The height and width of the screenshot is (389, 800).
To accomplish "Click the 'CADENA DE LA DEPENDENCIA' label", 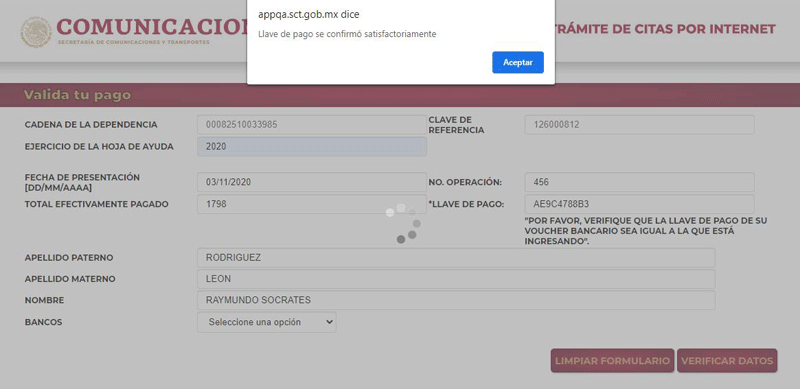I will click(91, 125).
